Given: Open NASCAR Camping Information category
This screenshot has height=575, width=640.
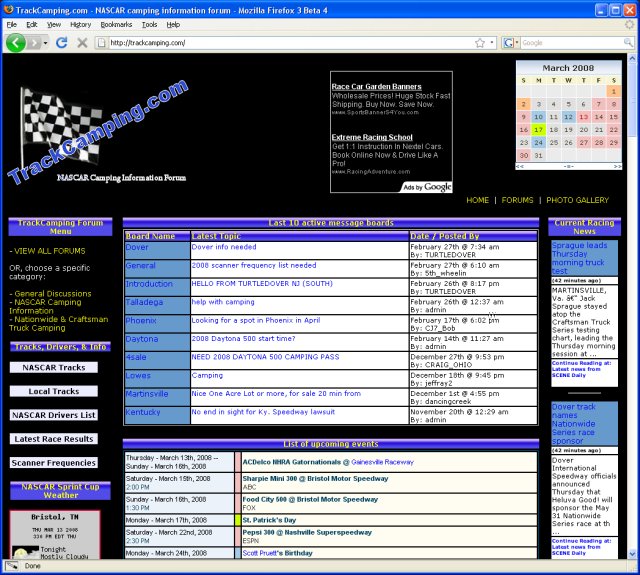Looking at the screenshot, I should click(45, 306).
